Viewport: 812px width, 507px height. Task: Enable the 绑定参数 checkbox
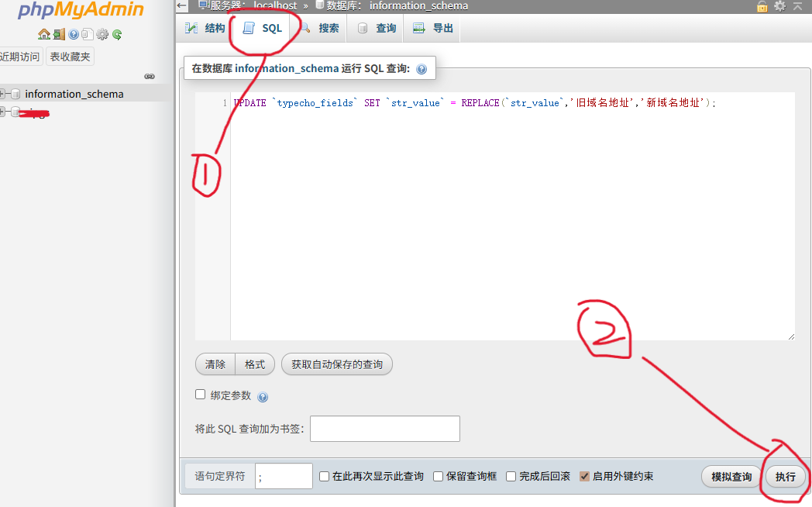(x=201, y=395)
